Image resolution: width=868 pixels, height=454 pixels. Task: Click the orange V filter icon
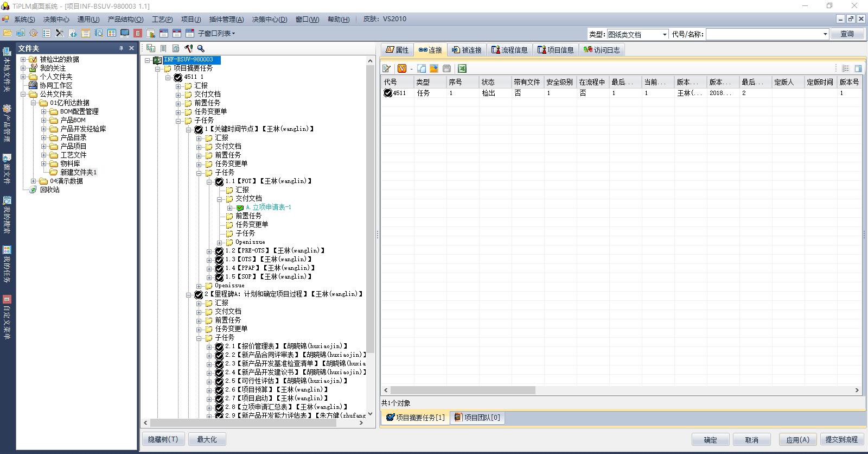point(402,68)
